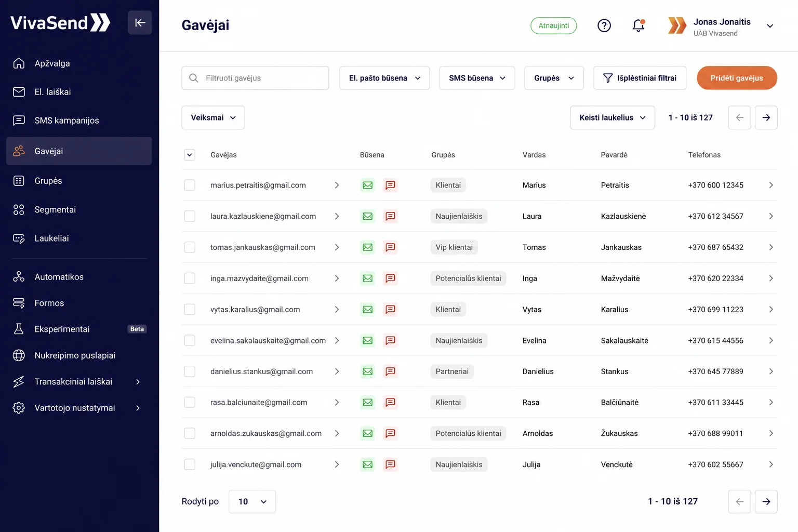Viewport: 798px width, 532px height.
Task: Select the inga.mazvydaite@gmail.com row checkbox
Action: tap(190, 278)
